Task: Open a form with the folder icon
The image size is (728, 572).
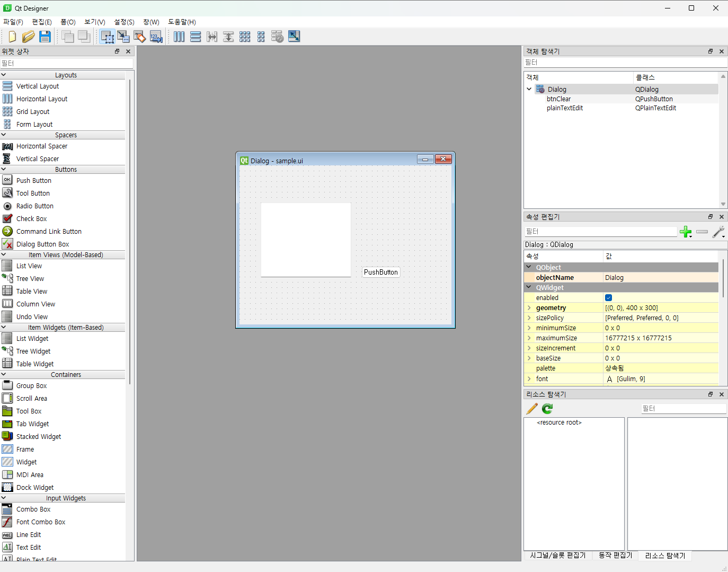Action: pyautogui.click(x=29, y=37)
